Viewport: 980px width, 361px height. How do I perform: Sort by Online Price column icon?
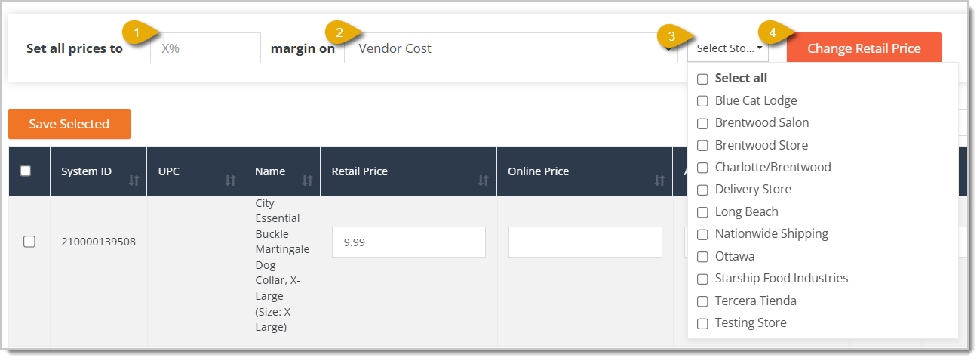point(660,180)
